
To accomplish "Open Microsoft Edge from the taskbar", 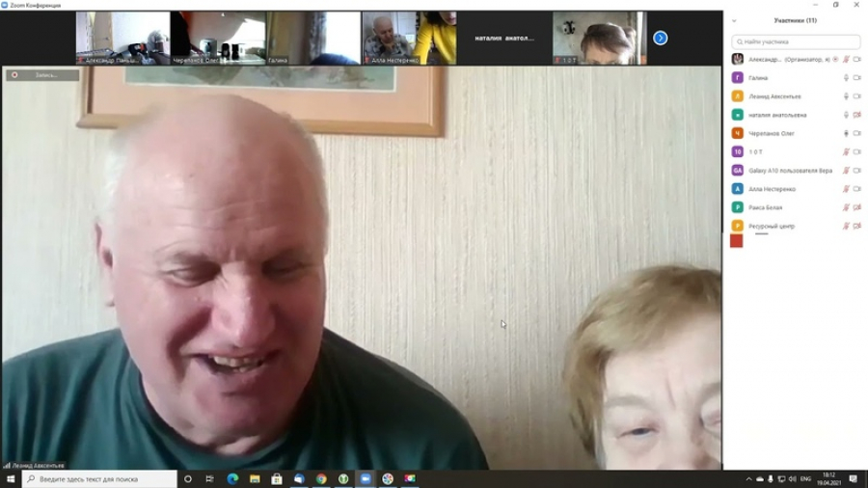I will coord(232,478).
